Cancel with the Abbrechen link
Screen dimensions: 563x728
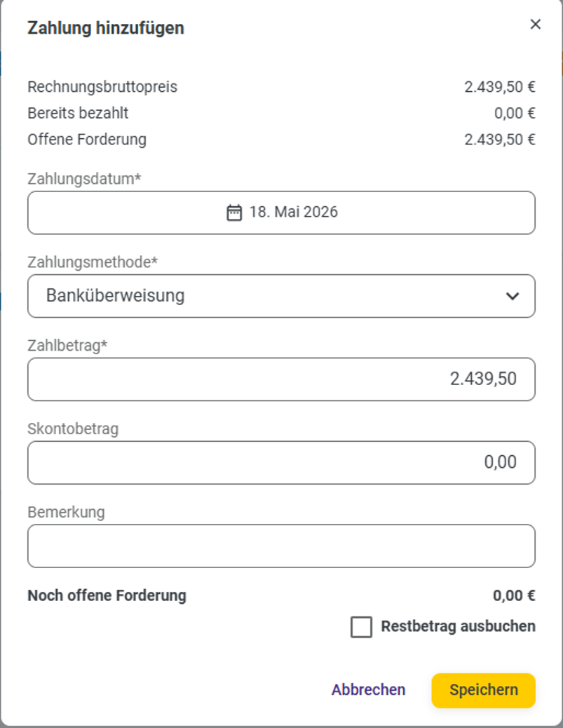coord(368,690)
